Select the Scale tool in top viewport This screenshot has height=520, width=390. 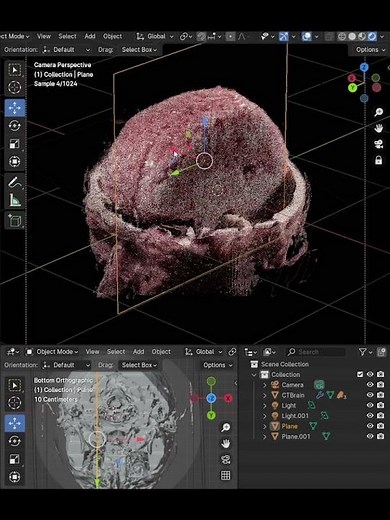(x=14, y=144)
